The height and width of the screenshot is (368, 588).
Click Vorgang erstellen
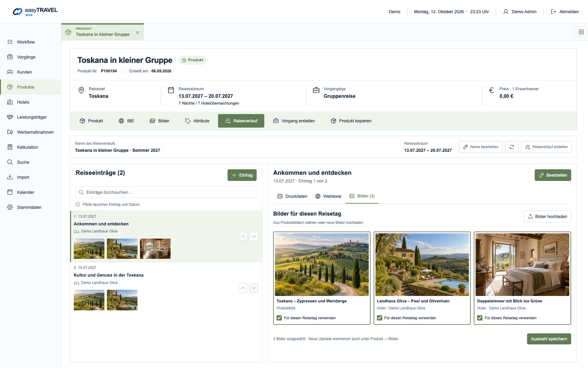coord(294,121)
